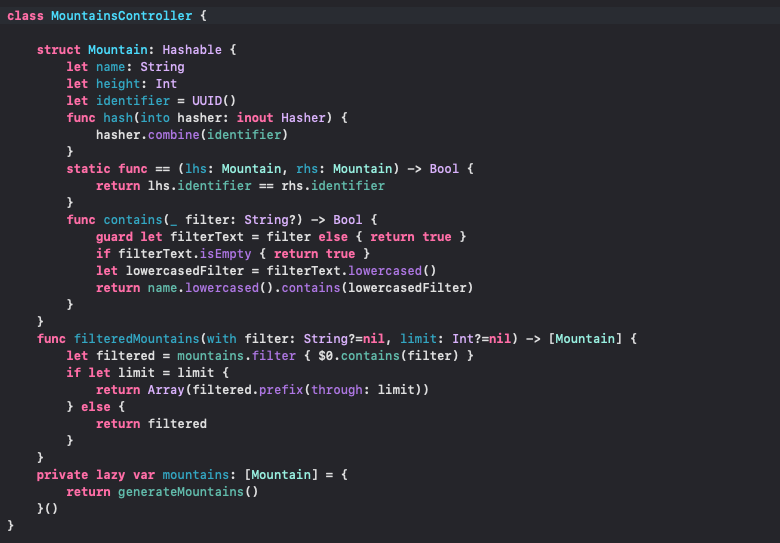Select the 'private' keyword
The width and height of the screenshot is (780, 543).
62,474
